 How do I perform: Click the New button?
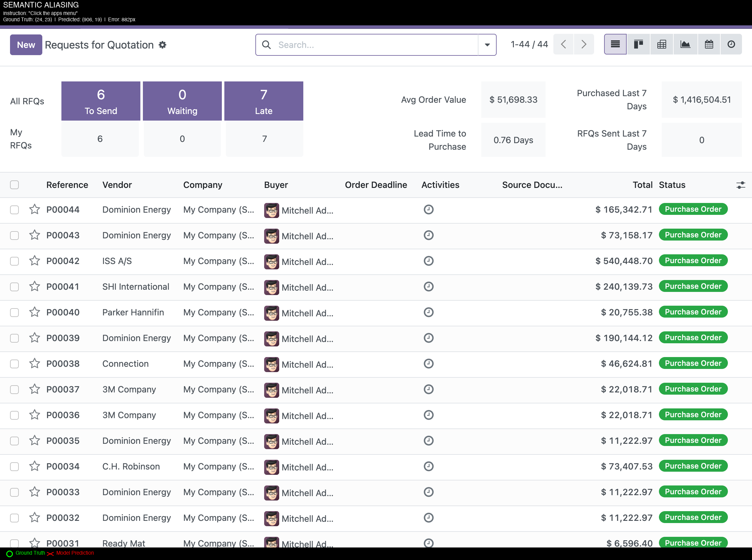coord(26,45)
